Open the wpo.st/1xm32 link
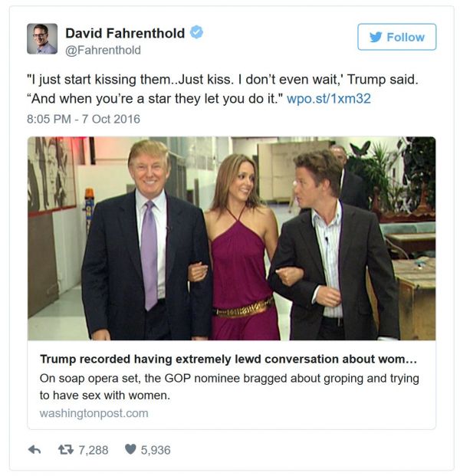Image resolution: width=460 pixels, height=476 pixels. [329, 99]
